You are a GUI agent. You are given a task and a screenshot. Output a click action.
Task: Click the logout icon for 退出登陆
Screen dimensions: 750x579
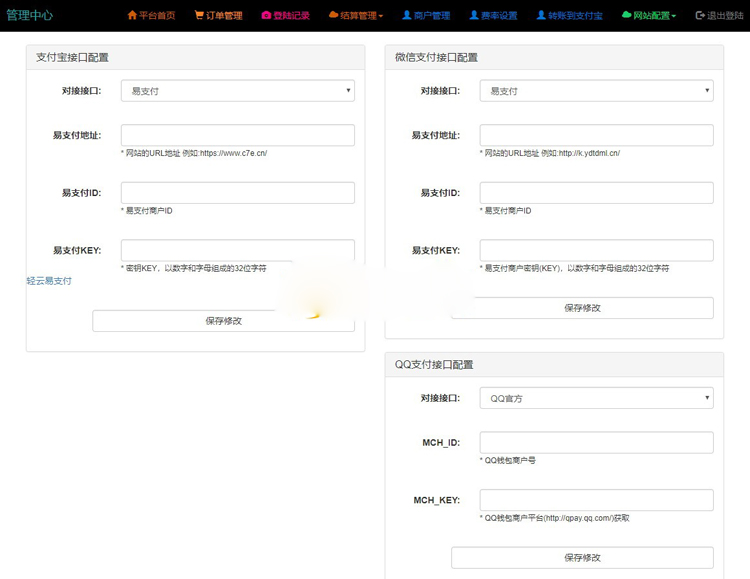(x=700, y=16)
